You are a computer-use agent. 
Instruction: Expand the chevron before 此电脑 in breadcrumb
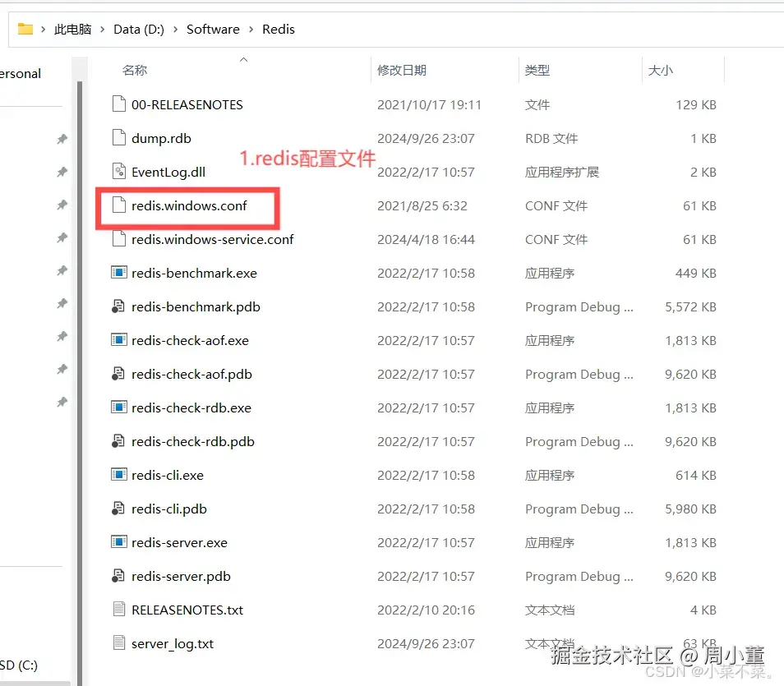pyautogui.click(x=43, y=30)
